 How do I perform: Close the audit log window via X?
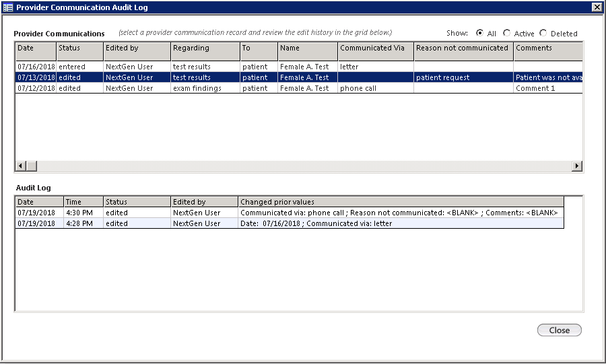pyautogui.click(x=597, y=7)
